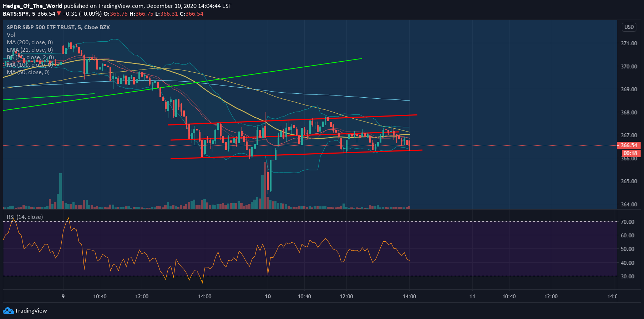Click the 368.00 price axis label

pyautogui.click(x=629, y=112)
